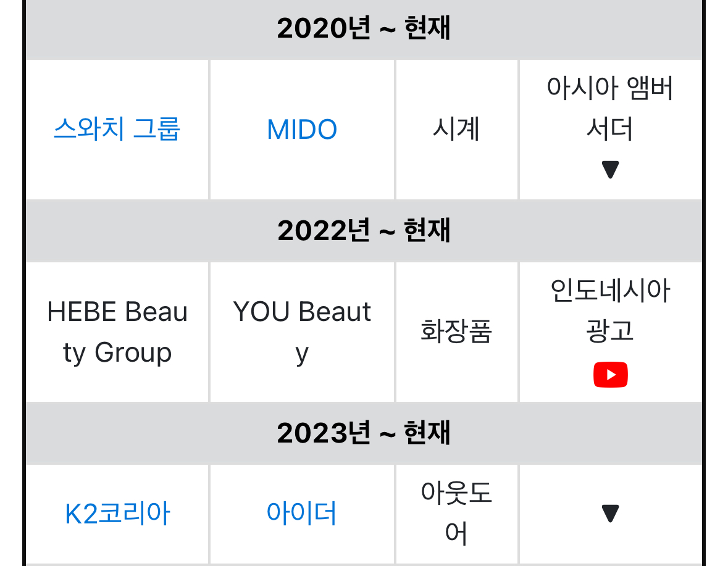
Task: Click the 아시아 앰버서더 text
Action: pyautogui.click(x=610, y=108)
